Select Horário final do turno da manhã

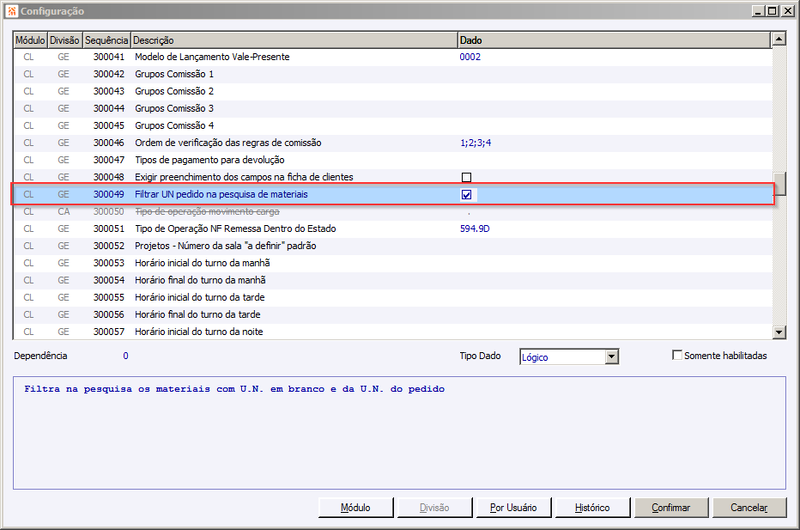pos(392,280)
